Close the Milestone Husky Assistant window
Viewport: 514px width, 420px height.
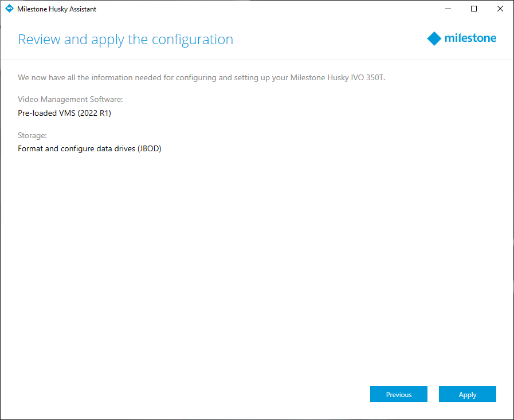500,9
